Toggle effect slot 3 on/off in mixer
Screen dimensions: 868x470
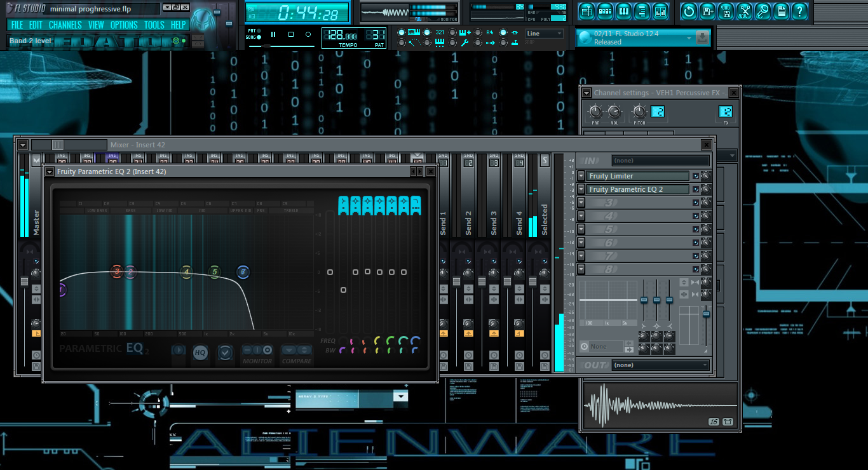(696, 203)
